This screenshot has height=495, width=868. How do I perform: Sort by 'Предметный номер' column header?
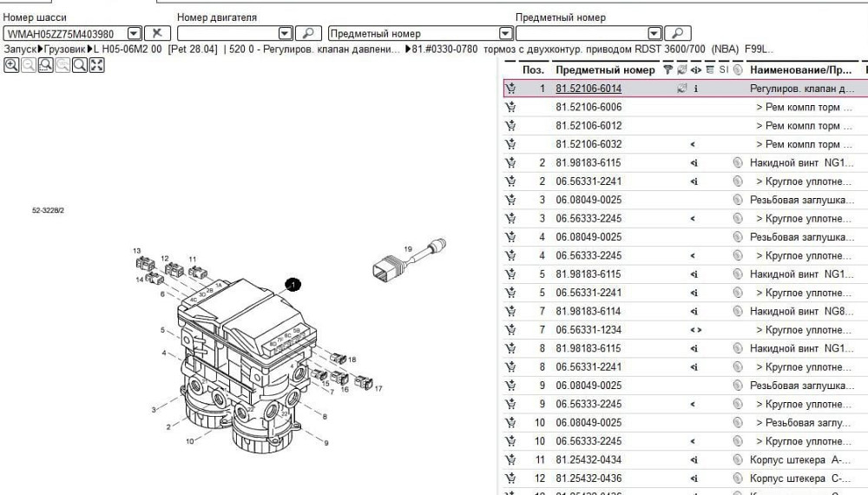point(605,69)
